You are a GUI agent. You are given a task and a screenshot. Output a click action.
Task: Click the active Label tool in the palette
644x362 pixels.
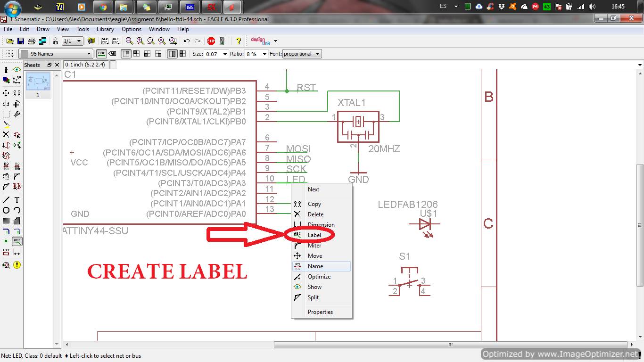[x=17, y=241]
